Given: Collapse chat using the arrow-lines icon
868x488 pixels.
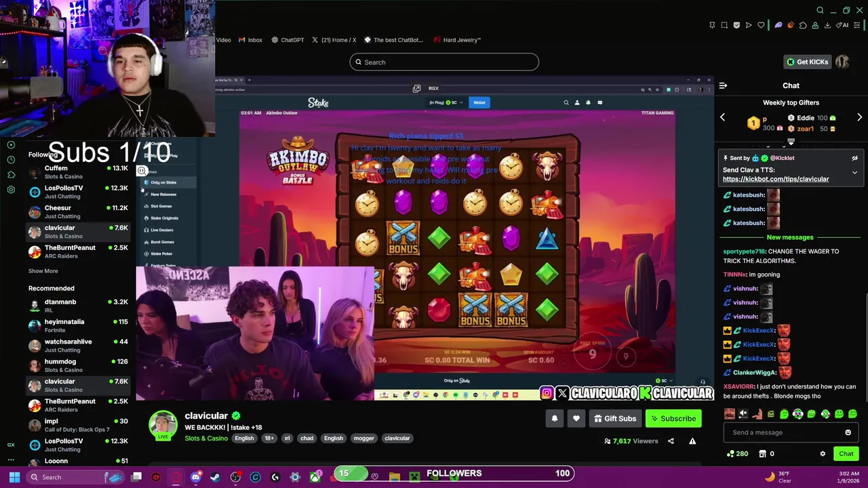Looking at the screenshot, I should 723,85.
